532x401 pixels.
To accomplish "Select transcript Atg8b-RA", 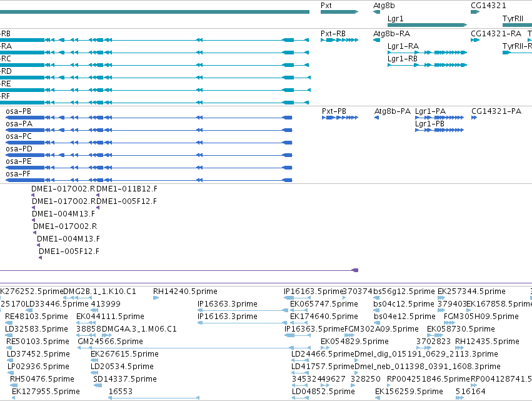I will coord(391,34).
